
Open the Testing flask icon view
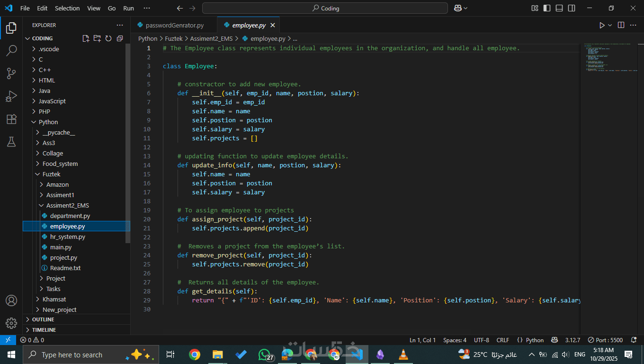11,142
